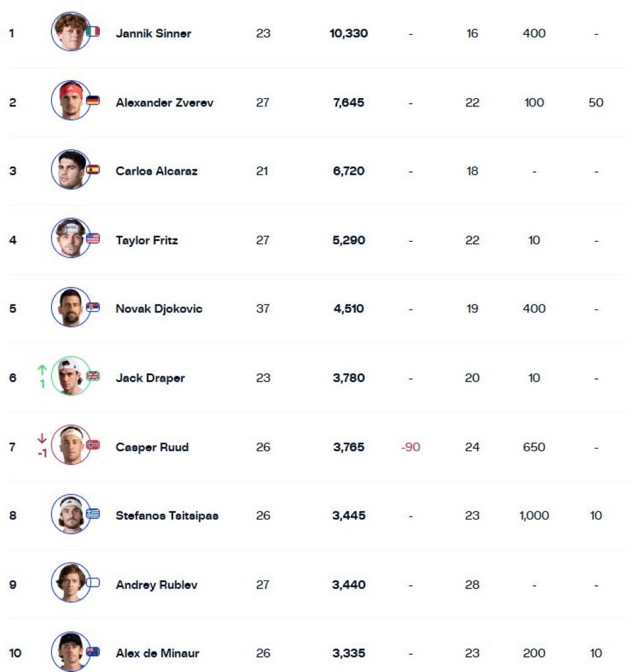632x672 pixels.
Task: Click the US flag in Taylor Fritz's row
Action: click(x=93, y=238)
